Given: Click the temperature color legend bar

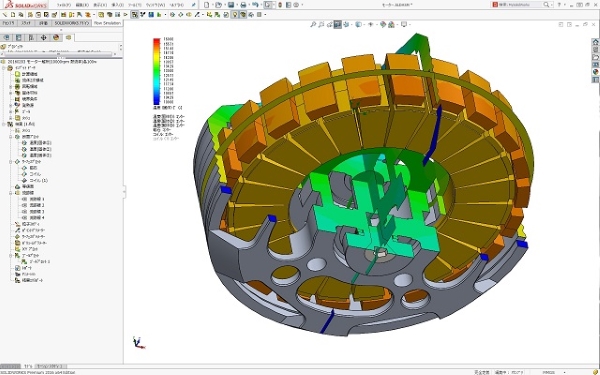Looking at the screenshot, I should click(x=157, y=71).
